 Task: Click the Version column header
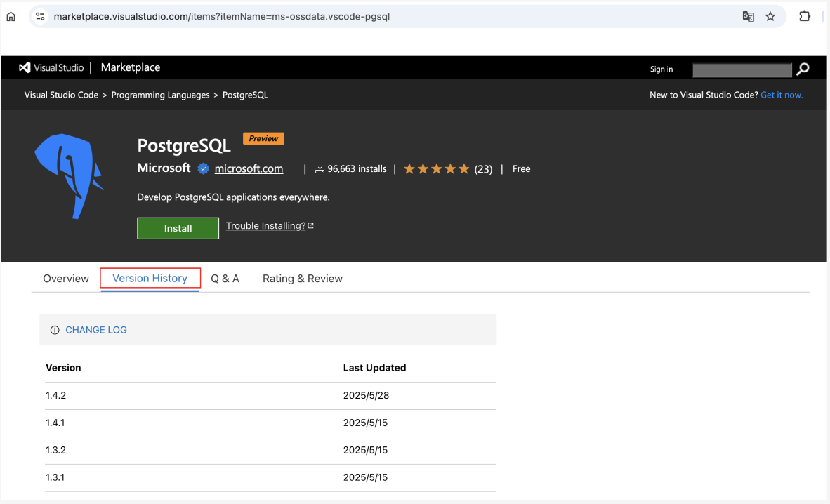tap(63, 368)
